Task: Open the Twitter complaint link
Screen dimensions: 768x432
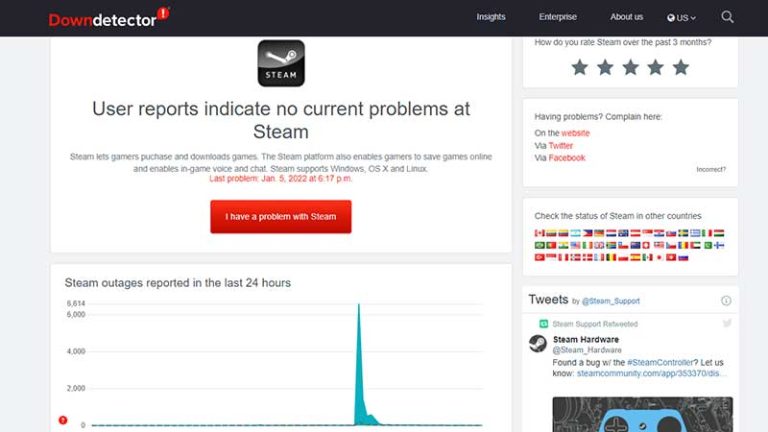Action: 560,145
